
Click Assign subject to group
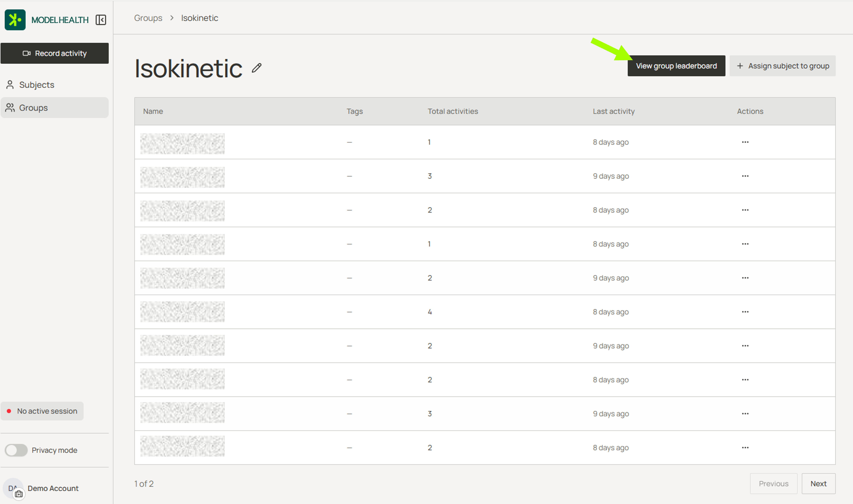782,66
